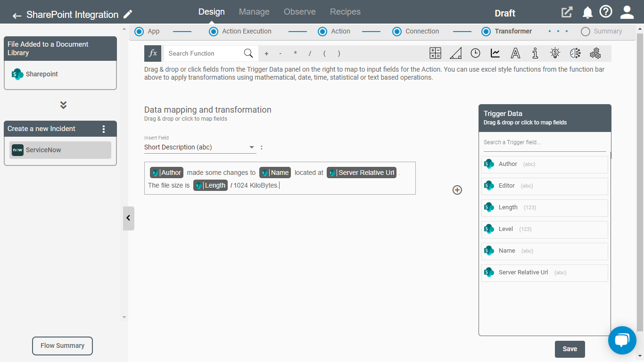Insert the minus operator
Image resolution: width=644 pixels, height=362 pixels.
[281, 54]
